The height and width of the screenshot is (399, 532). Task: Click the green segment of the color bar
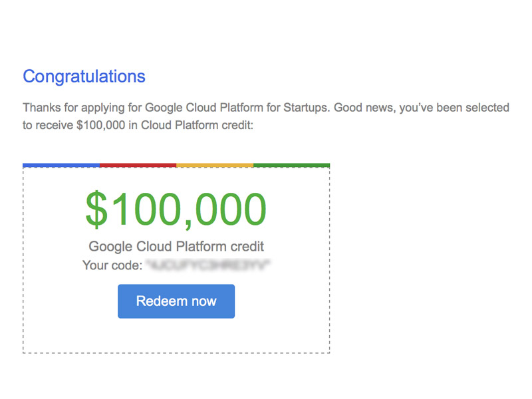click(x=291, y=165)
